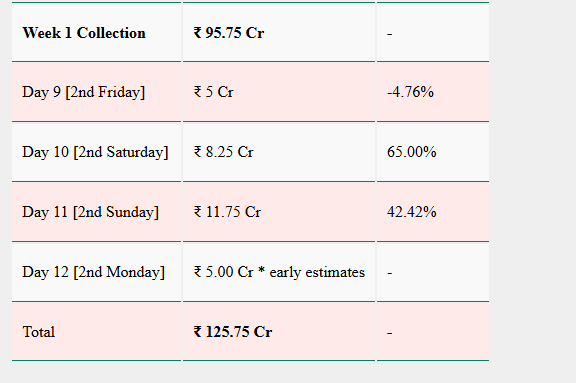Select the ₹ 5.00 Cr early estimates cell
Image resolution: width=576 pixels, height=383 pixels.
coord(279,272)
